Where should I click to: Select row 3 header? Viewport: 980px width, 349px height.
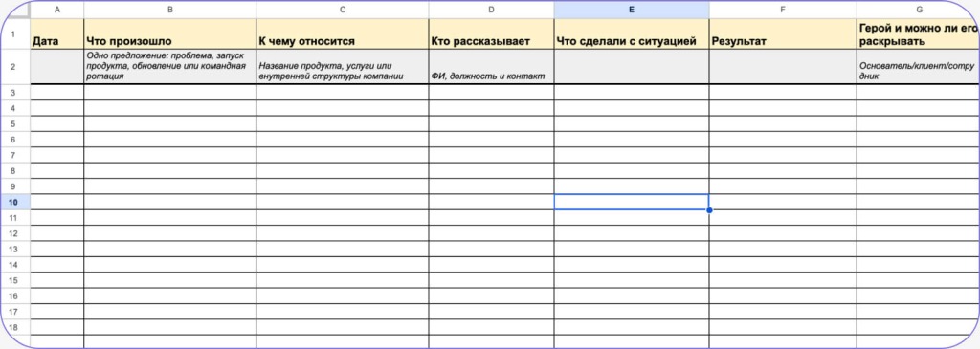tap(15, 93)
